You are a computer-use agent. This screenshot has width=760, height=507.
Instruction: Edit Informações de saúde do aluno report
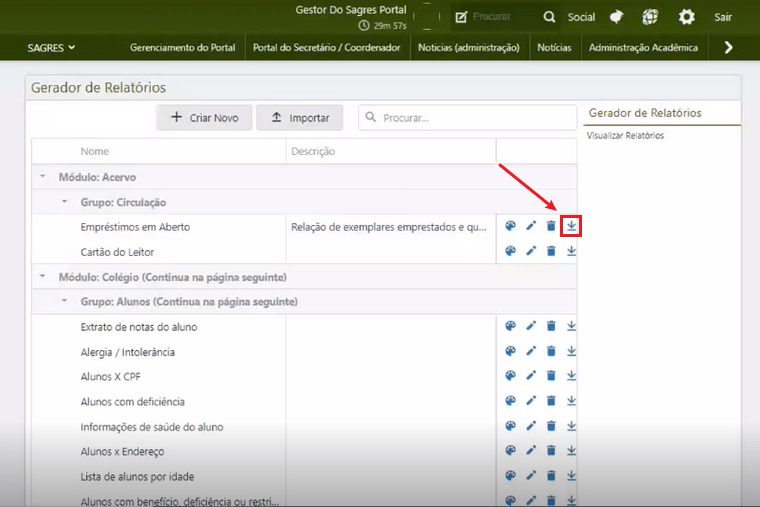[x=531, y=426]
